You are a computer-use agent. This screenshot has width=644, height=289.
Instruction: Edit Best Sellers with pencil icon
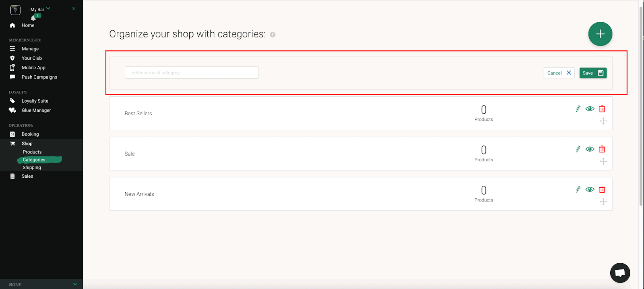(x=578, y=109)
